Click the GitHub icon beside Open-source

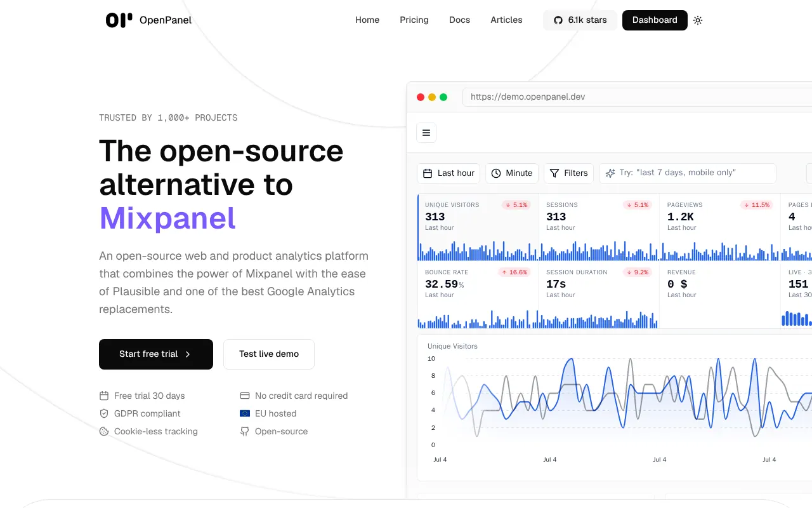coord(245,431)
